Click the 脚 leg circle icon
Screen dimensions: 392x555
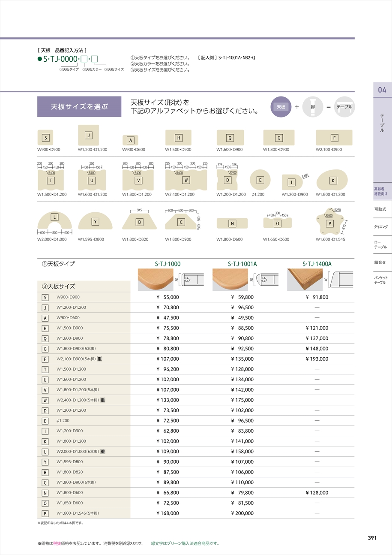coord(312,106)
